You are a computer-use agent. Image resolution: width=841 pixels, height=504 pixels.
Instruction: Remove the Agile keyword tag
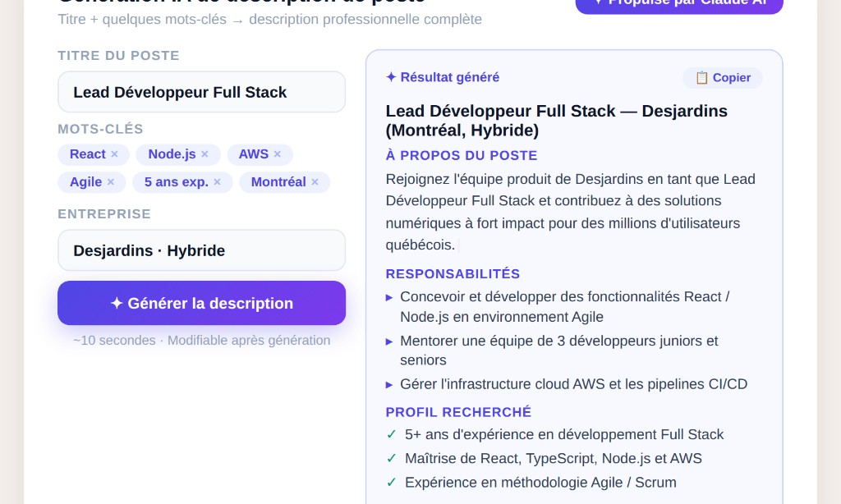(x=111, y=182)
